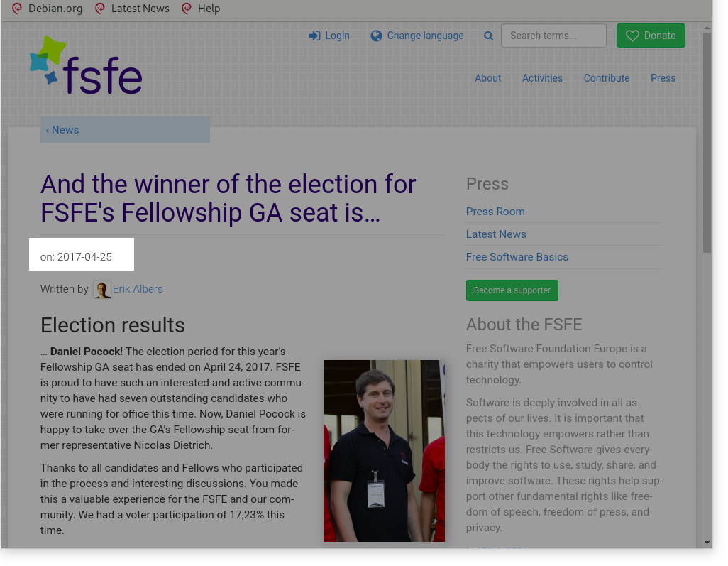
Task: Click the heart icon on the Donate button
Action: [x=632, y=36]
